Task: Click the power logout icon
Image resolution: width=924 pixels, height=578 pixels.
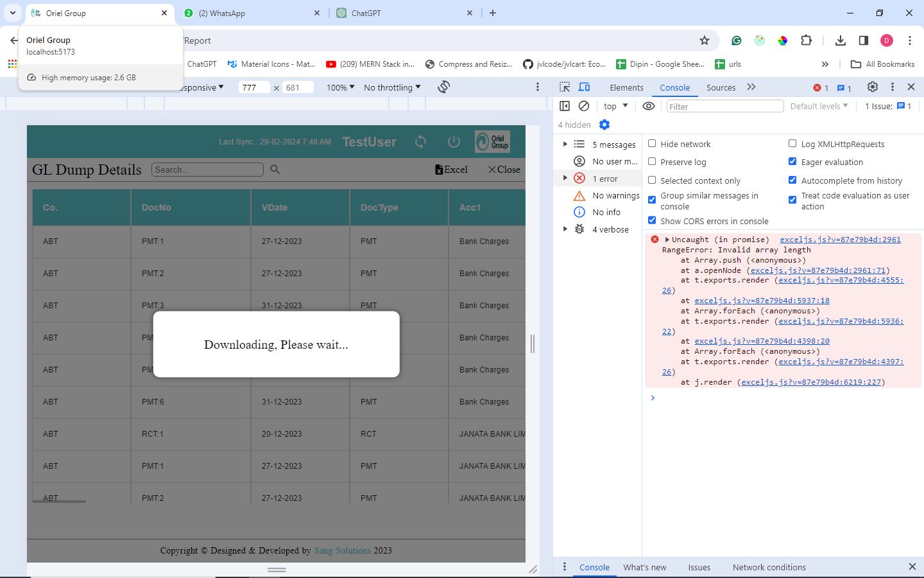Action: (x=454, y=142)
